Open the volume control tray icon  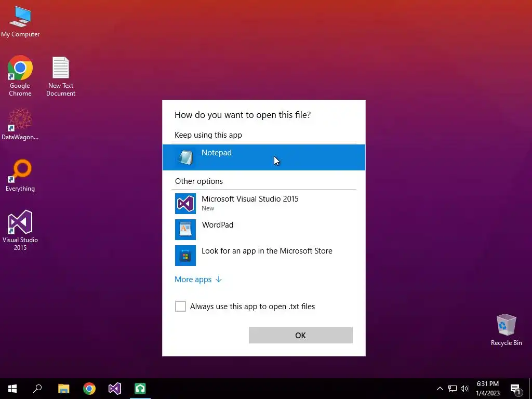(464, 389)
